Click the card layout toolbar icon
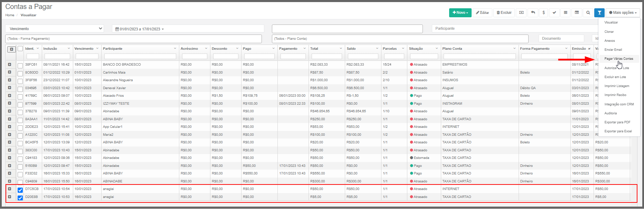This screenshot has height=209, width=644. (577, 13)
